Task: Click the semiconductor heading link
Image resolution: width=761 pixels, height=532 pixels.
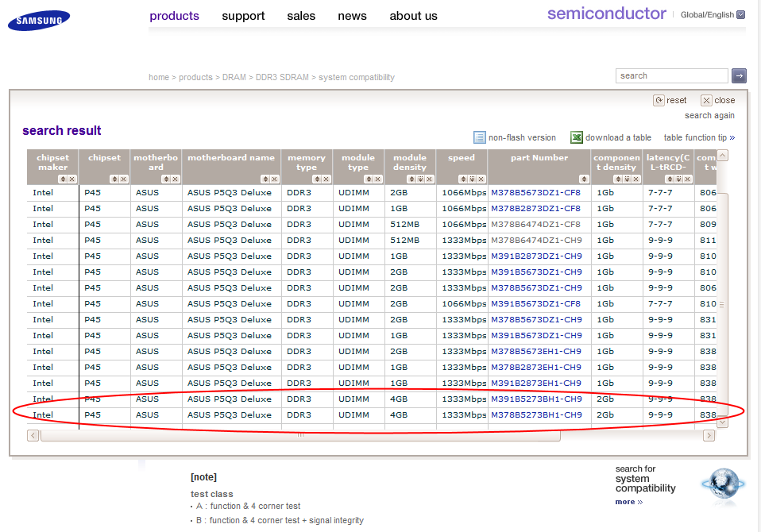Action: click(x=607, y=13)
